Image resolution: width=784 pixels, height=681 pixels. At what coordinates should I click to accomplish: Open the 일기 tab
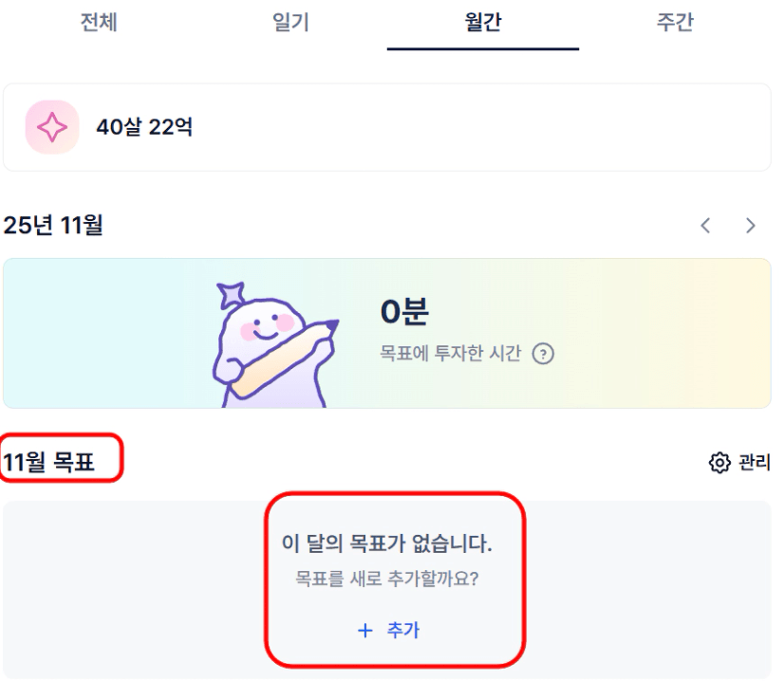(x=290, y=23)
